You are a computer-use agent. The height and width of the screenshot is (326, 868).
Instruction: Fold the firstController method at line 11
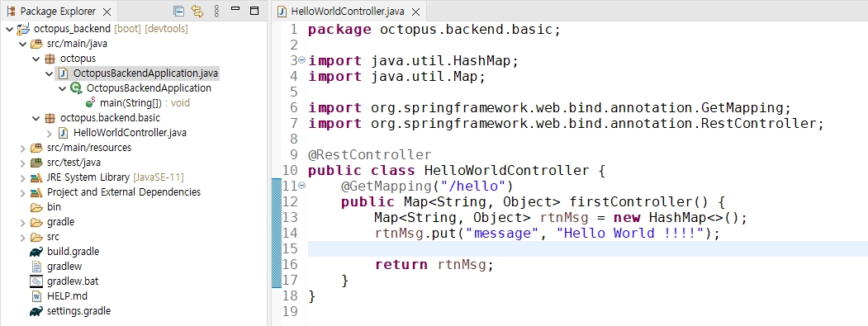[x=301, y=186]
